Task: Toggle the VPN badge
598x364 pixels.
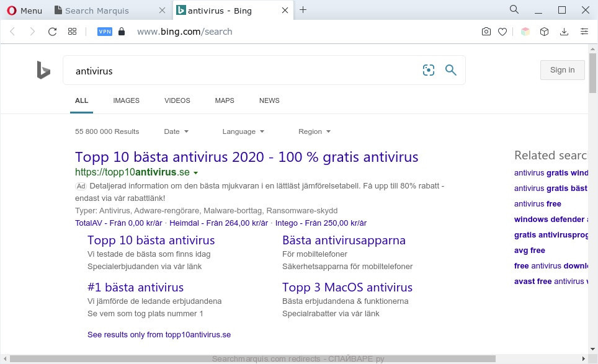Action: click(x=105, y=32)
